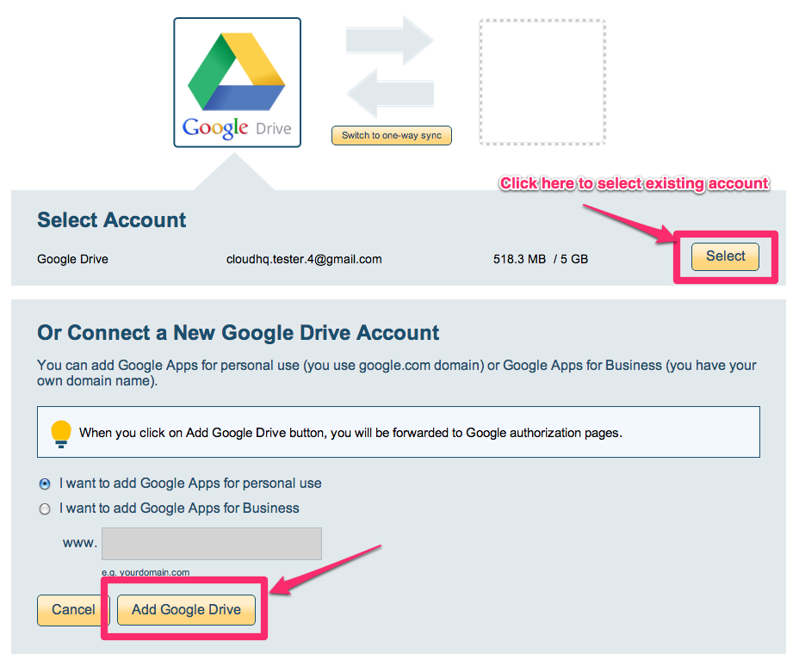This screenshot has width=799, height=672.
Task: Click the email cloudhq.tester.4@gmail.com
Action: [304, 259]
